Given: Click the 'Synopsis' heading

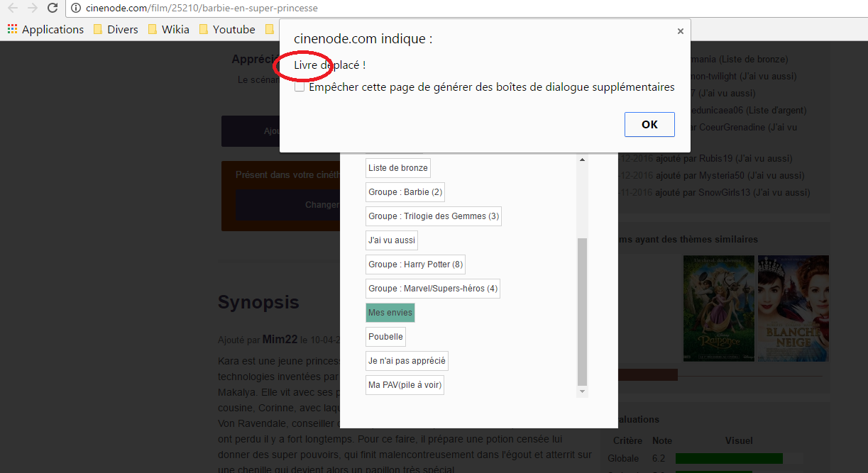Looking at the screenshot, I should coord(258,302).
